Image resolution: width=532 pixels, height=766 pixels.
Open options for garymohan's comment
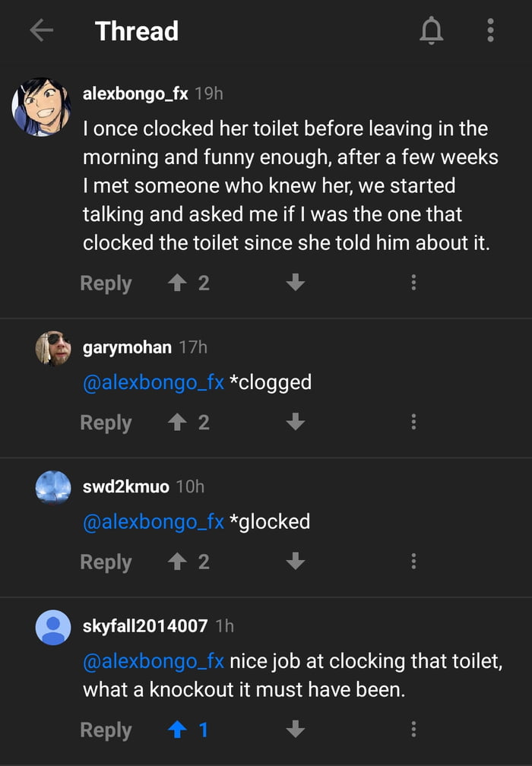pyautogui.click(x=413, y=423)
